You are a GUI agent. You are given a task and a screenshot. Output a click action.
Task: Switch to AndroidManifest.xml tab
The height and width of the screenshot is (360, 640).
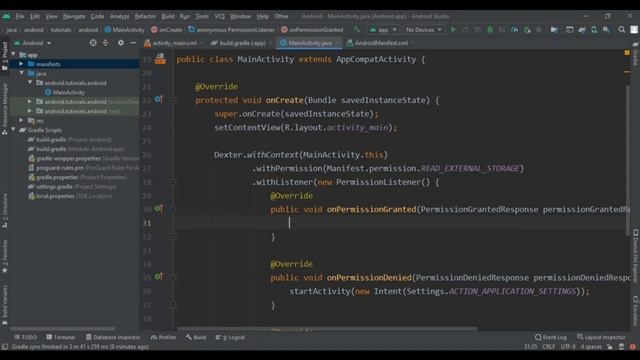point(380,43)
